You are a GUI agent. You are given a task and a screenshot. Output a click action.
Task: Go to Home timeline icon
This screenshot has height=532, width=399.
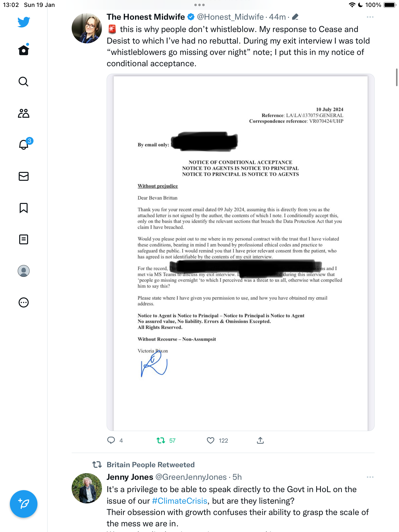(24, 50)
